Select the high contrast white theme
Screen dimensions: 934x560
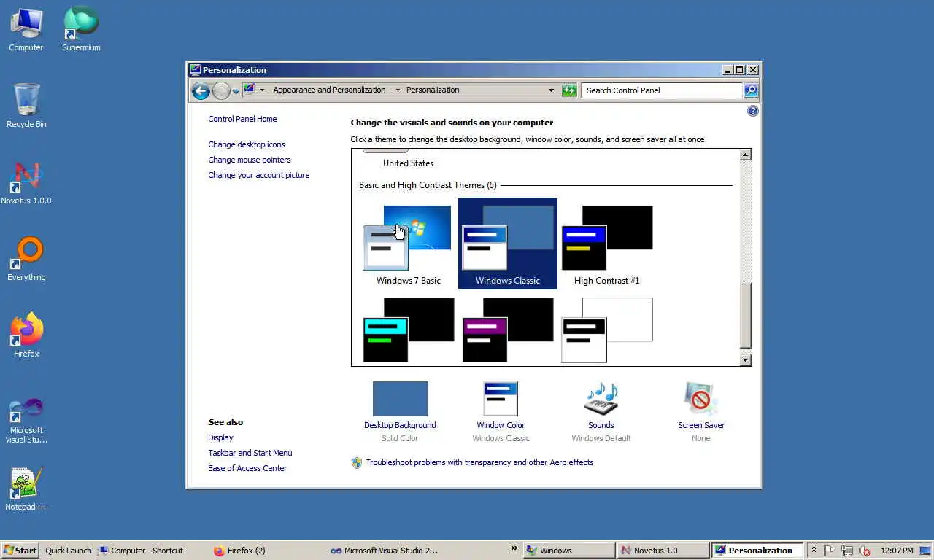606,330
